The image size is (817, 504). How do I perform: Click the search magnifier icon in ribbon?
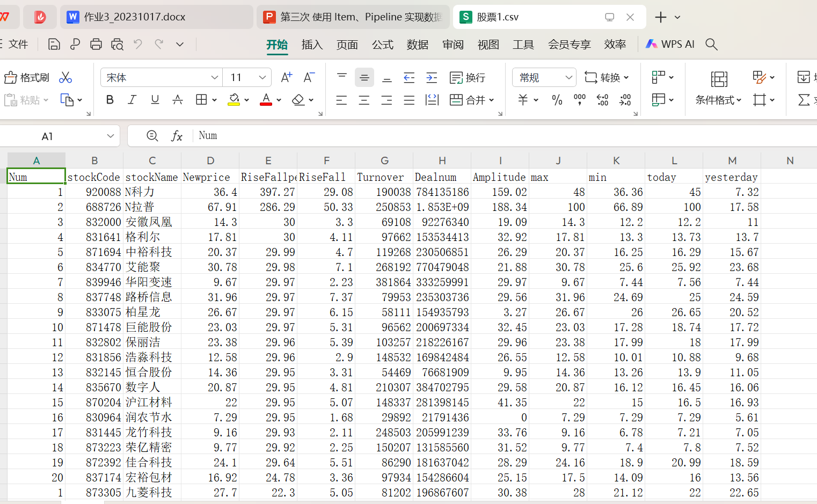coord(712,44)
